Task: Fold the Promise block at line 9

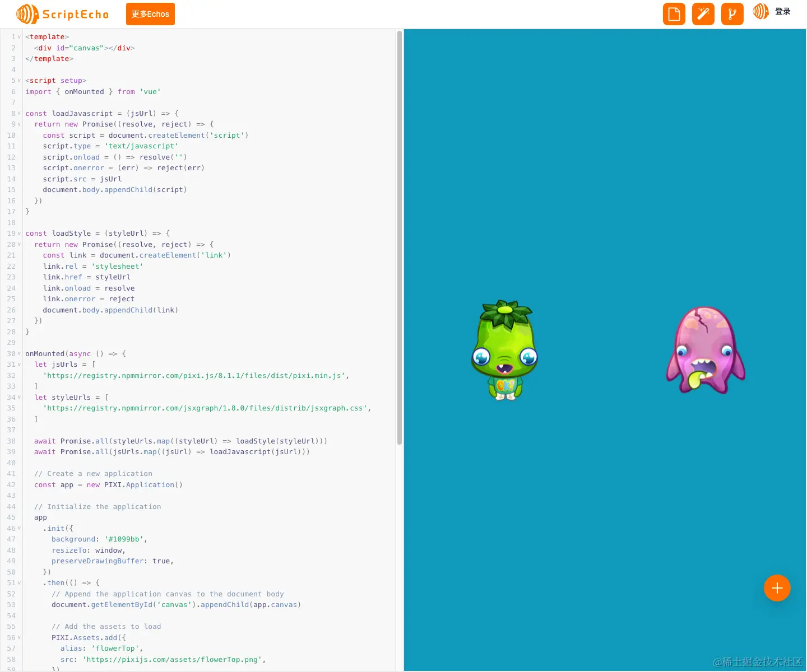Action: click(19, 124)
